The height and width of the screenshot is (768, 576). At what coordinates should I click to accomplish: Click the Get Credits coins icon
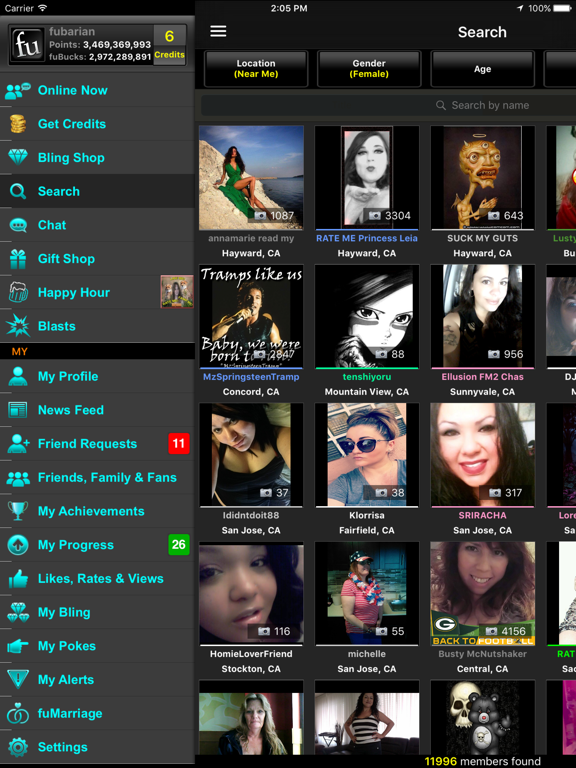pos(18,124)
